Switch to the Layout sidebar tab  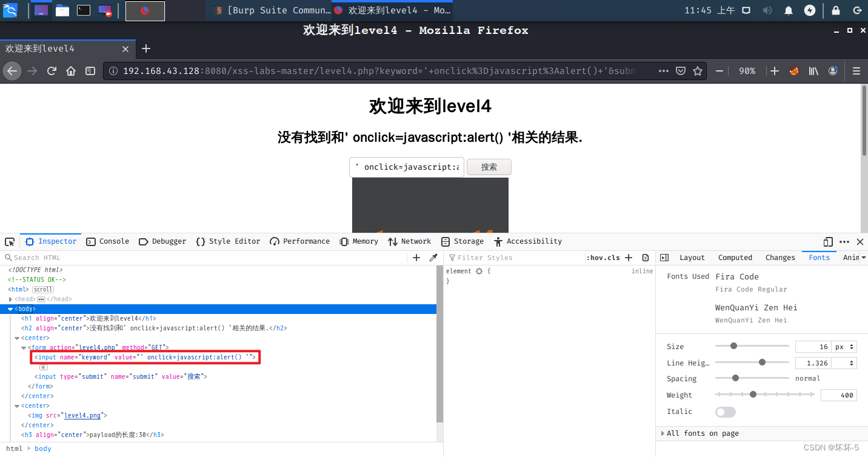click(692, 258)
